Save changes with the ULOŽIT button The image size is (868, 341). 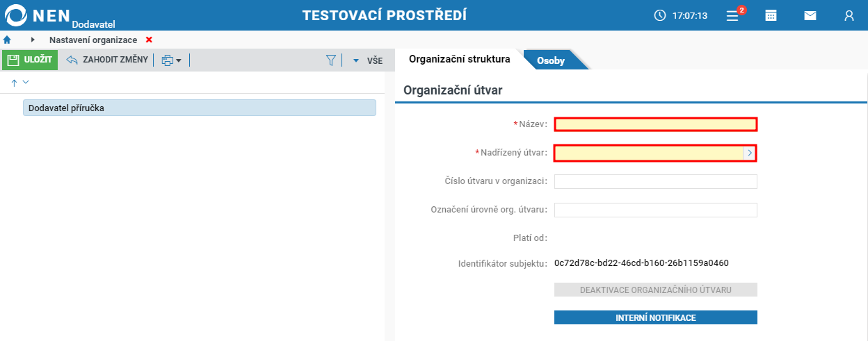pos(30,60)
